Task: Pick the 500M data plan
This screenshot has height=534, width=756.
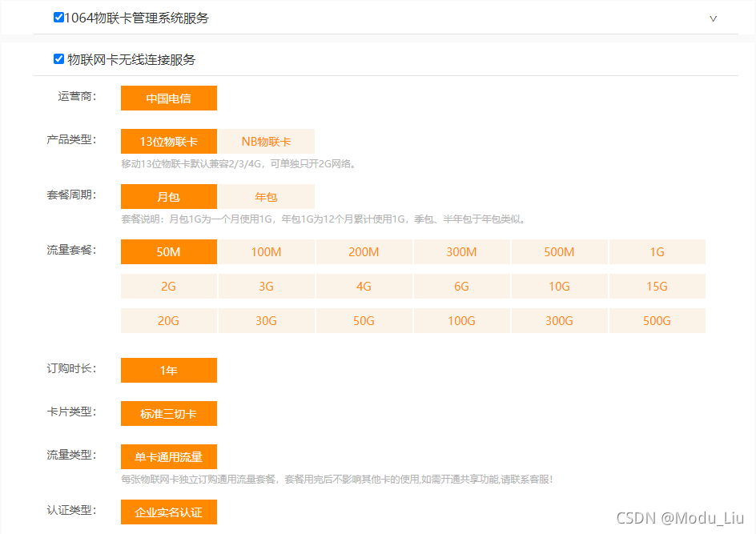Action: pyautogui.click(x=559, y=252)
